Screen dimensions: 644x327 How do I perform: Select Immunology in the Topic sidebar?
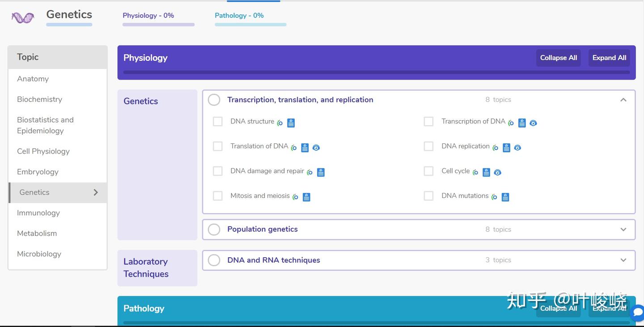coord(38,213)
